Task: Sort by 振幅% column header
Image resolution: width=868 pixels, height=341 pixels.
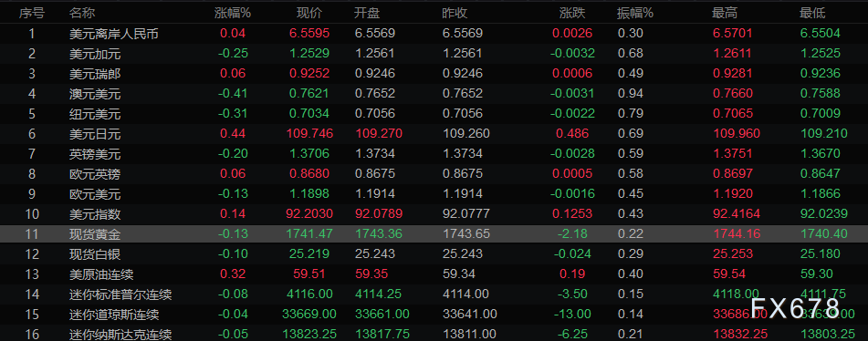Action: pyautogui.click(x=635, y=13)
